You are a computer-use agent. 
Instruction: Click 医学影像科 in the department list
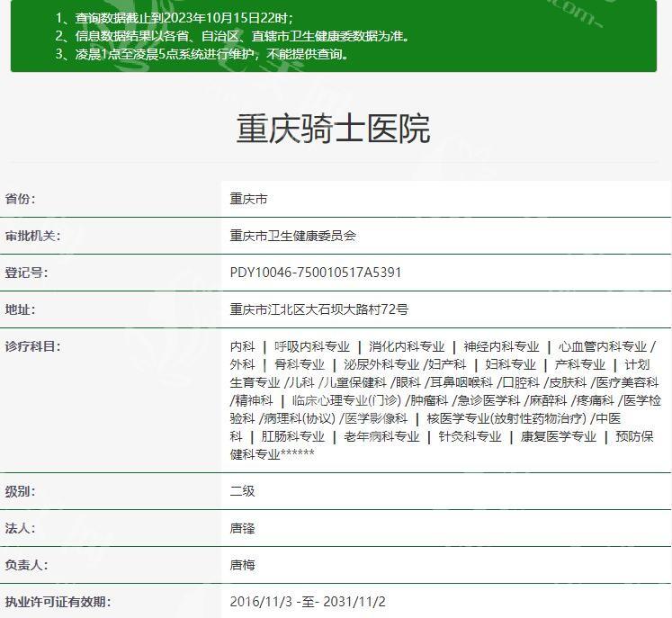[376, 418]
